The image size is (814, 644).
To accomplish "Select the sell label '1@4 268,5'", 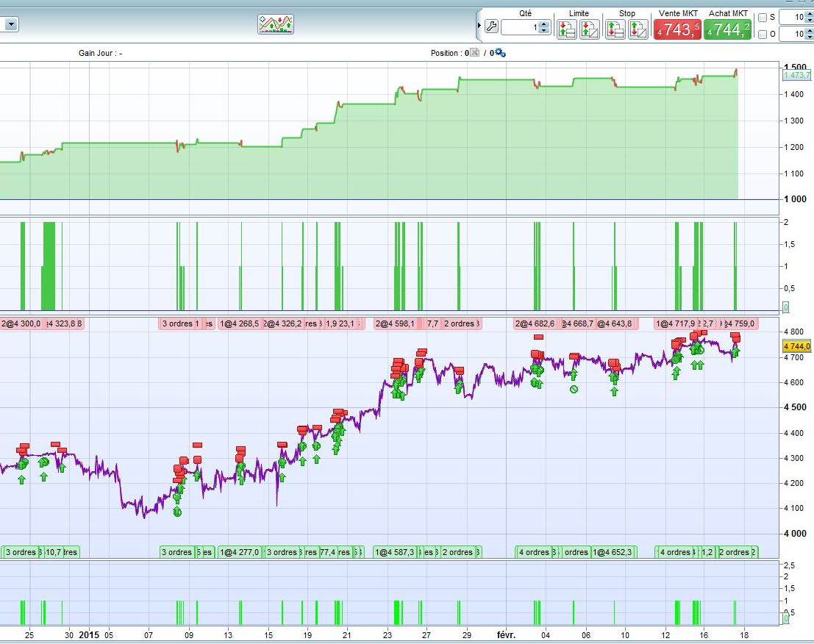I will (x=239, y=323).
